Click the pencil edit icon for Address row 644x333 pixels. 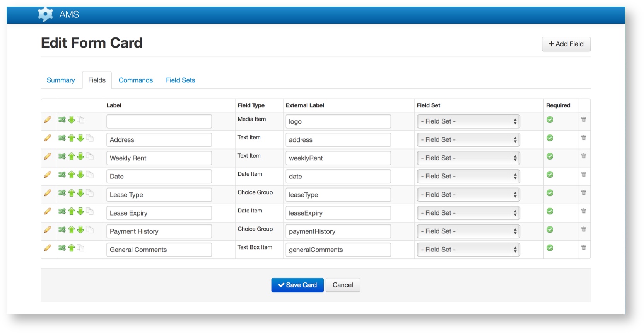coord(47,138)
